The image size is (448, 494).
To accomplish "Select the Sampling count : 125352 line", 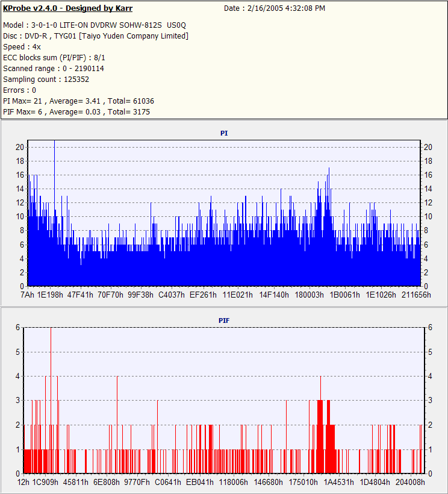I will point(46,80).
